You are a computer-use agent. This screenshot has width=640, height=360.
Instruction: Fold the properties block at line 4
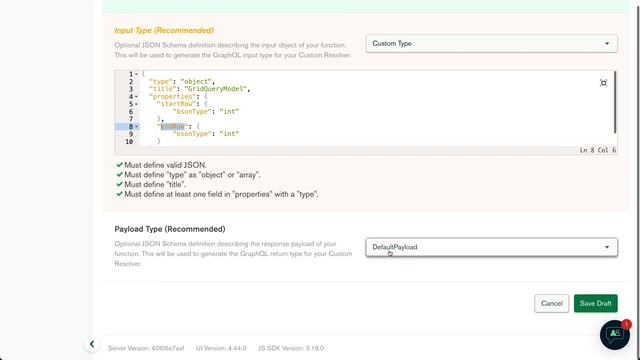(136, 97)
